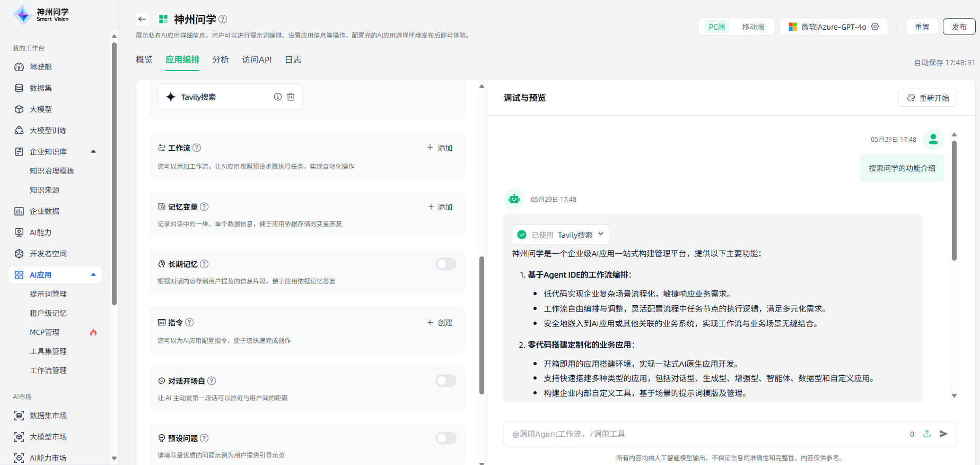Enable the 对话开场白 toggle
Viewport: 980px width, 465px height.
446,381
